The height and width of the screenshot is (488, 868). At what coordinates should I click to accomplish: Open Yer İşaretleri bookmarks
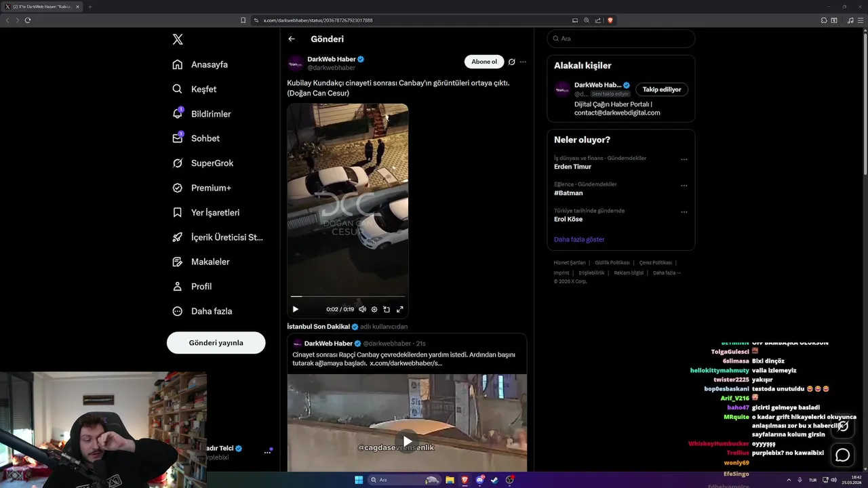point(206,212)
